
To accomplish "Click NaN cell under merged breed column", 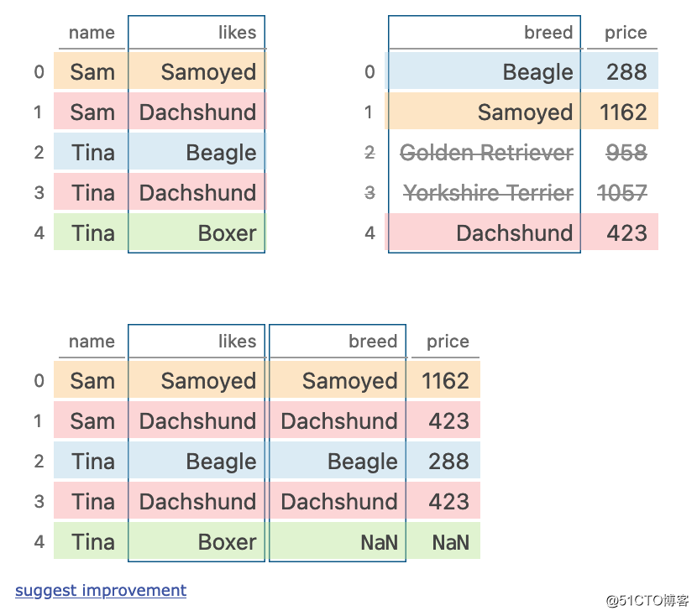I will 379,542.
